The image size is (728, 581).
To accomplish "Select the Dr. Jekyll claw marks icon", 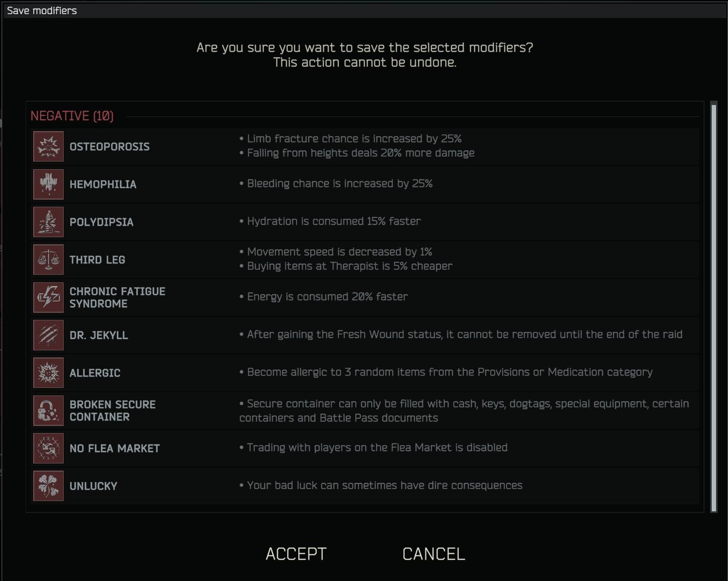I will [48, 335].
